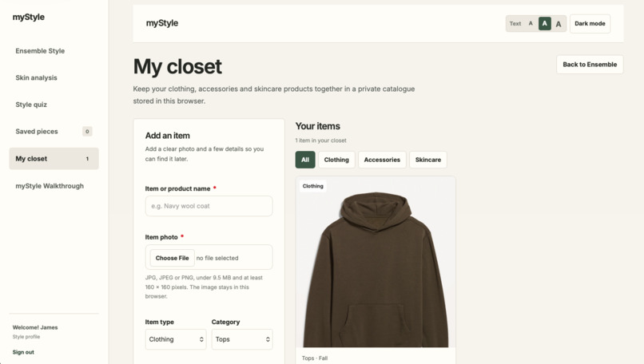Focus the Item or product name field
Image resolution: width=644 pixels, height=364 pixels.
coord(209,206)
